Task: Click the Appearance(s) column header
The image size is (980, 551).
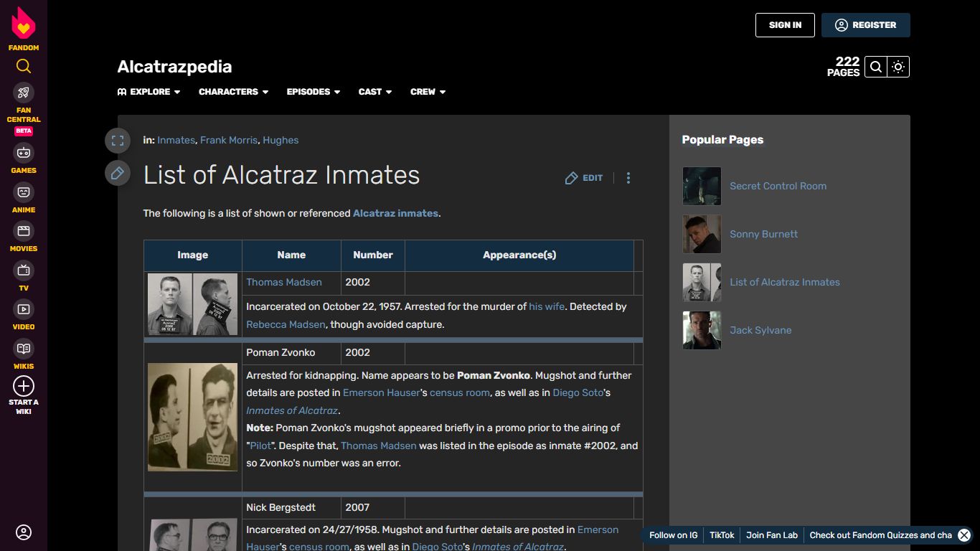Action: 519,255
